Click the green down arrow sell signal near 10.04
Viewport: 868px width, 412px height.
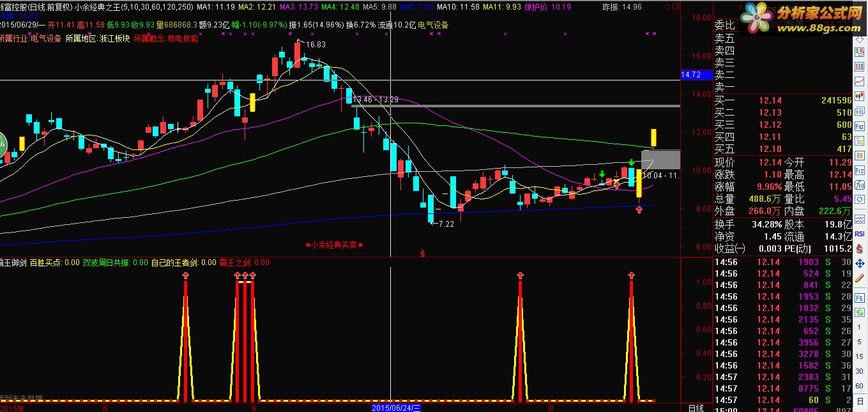[x=632, y=162]
